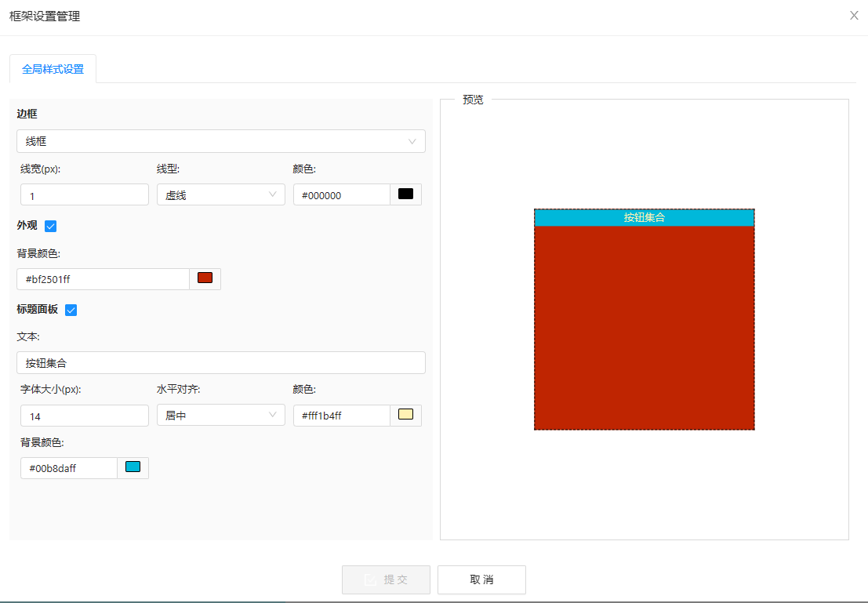Toggle the 外观 checkbox

(x=50, y=226)
